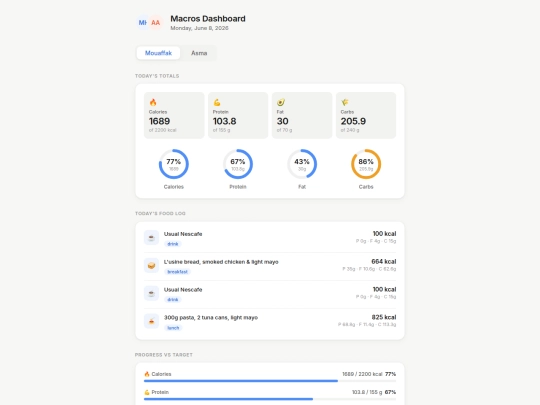The image size is (540, 405).
Task: Click the MH avatar badge
Action: pos(143,23)
